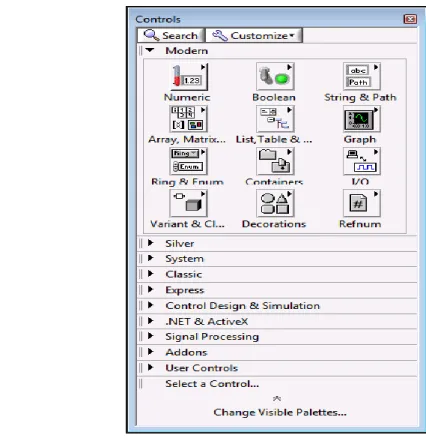Choose Select a Control... entry
Screen dimensions: 426x441
pyautogui.click(x=212, y=384)
